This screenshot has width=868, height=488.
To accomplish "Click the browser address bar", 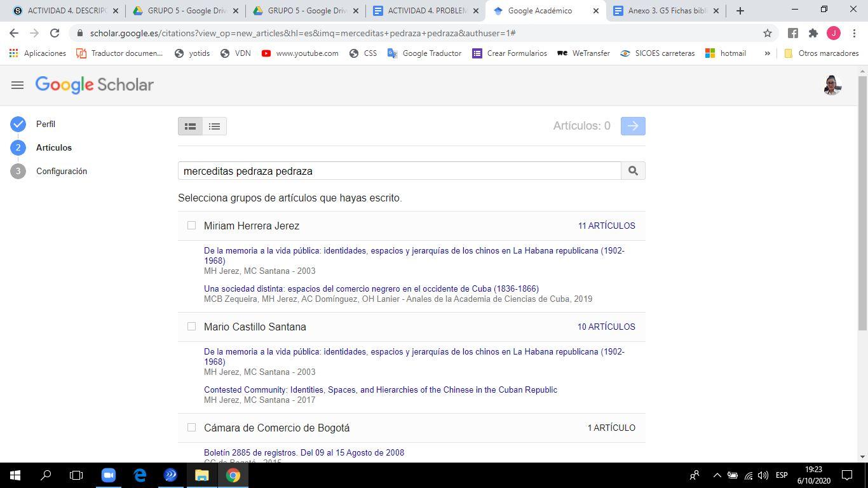I will pyautogui.click(x=419, y=33).
